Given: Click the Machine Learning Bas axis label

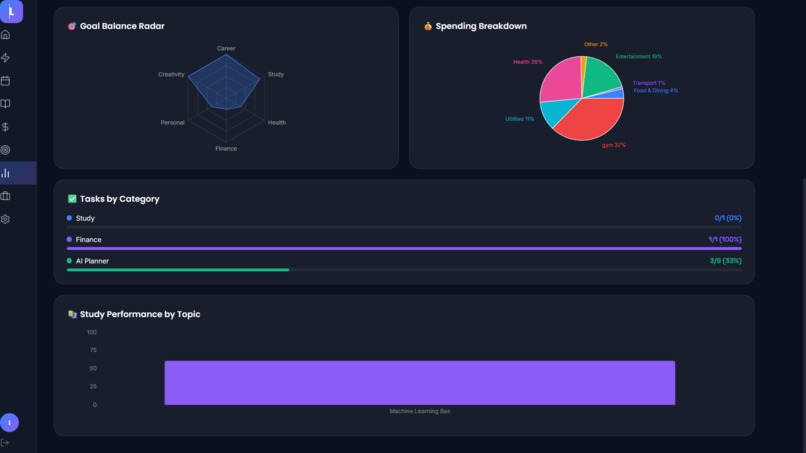Looking at the screenshot, I should pos(419,411).
